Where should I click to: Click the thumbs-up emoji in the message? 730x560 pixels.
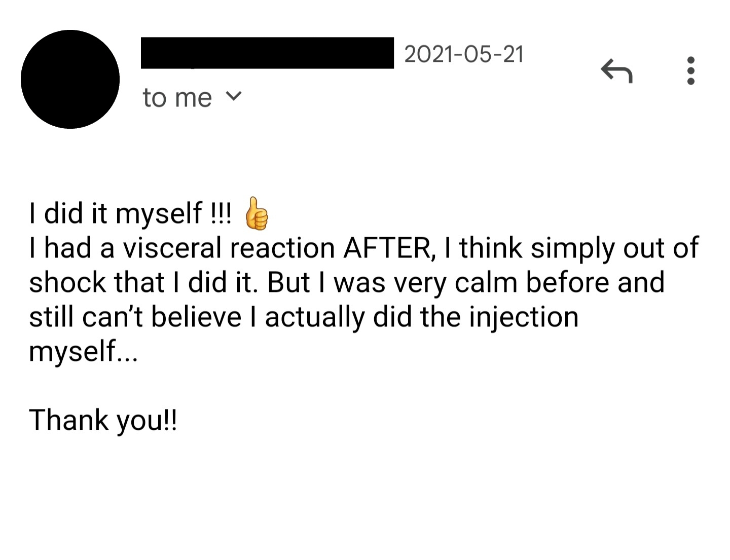coord(257,213)
